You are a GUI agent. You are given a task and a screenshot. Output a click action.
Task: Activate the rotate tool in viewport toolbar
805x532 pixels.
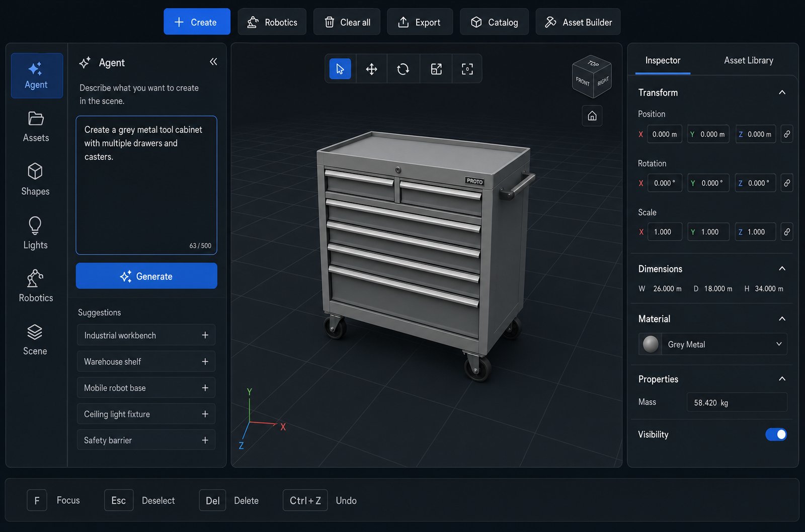coord(403,69)
